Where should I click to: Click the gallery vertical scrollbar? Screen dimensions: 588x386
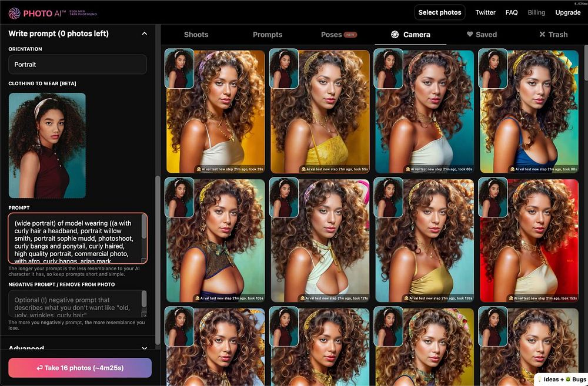[x=586, y=63]
